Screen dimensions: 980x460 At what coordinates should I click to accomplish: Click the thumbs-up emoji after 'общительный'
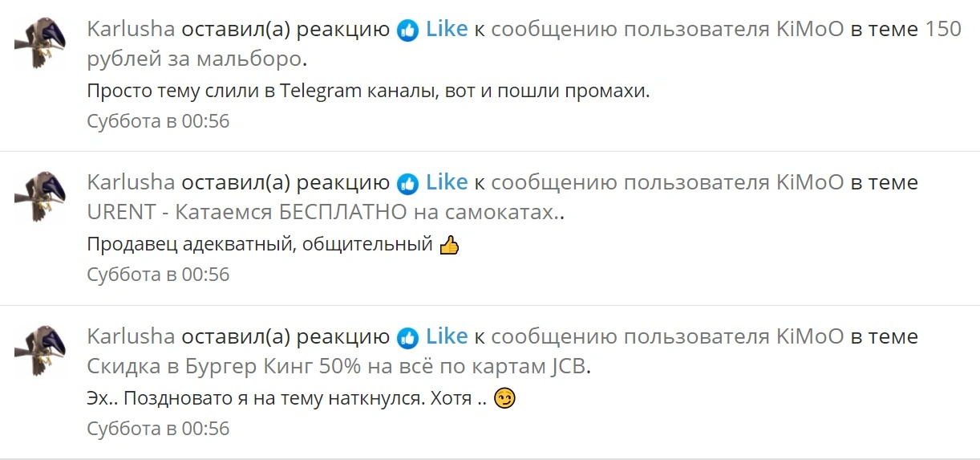(x=450, y=246)
